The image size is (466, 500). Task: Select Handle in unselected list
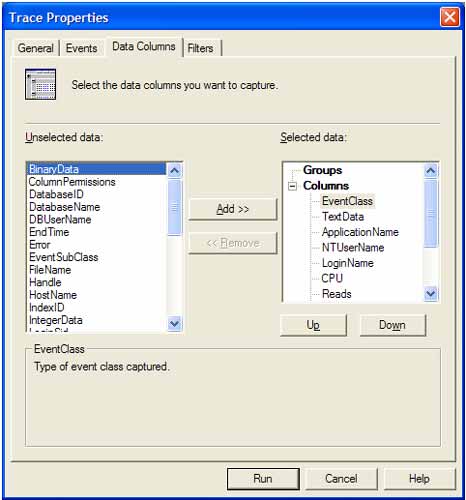[96, 282]
